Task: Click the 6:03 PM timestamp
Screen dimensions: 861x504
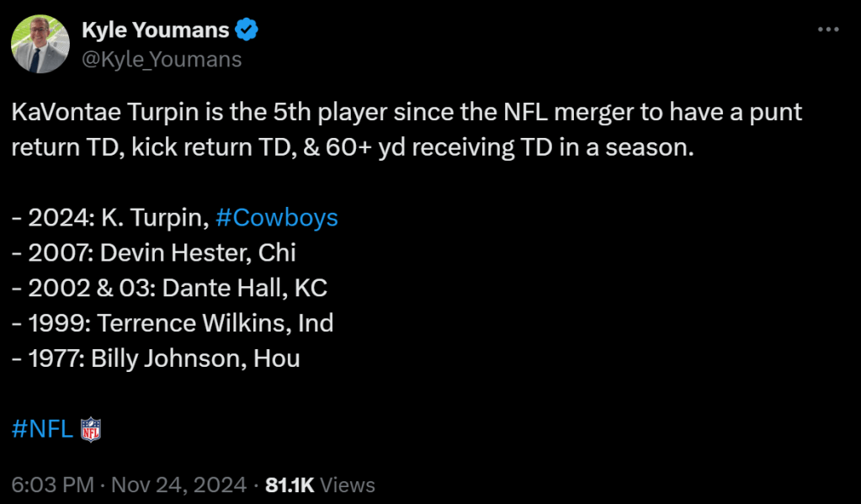Action: pos(52,485)
